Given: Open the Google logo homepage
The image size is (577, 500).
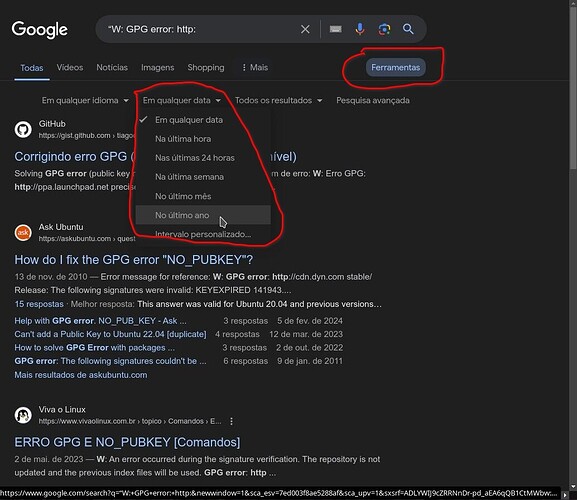Looking at the screenshot, I should click(x=39, y=29).
